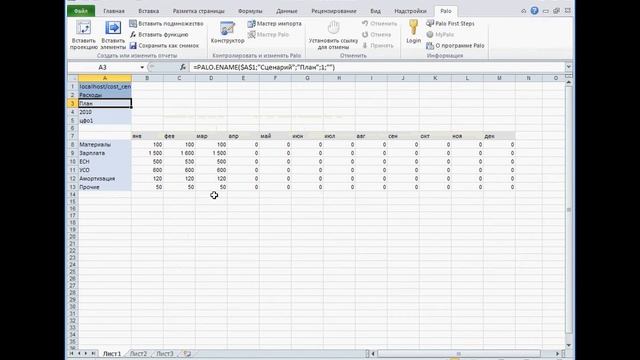640x360 pixels.
Task: Click first sheet navigation arrow
Action: point(72,353)
